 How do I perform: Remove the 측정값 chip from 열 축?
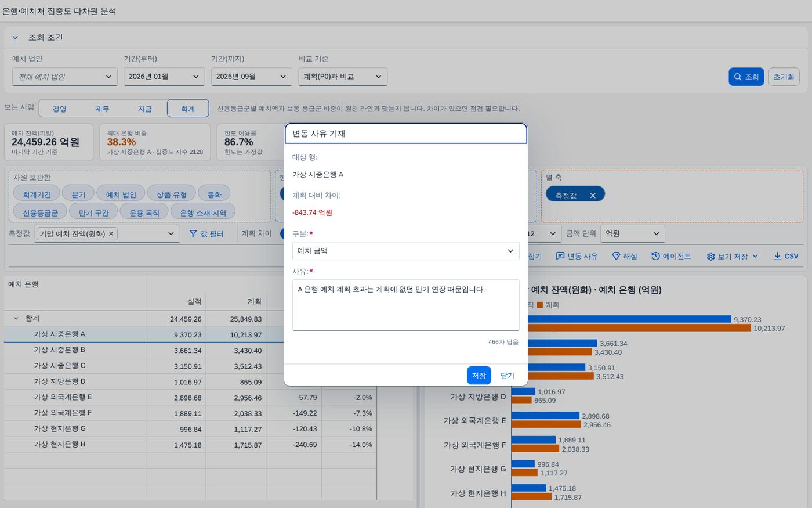click(x=593, y=196)
